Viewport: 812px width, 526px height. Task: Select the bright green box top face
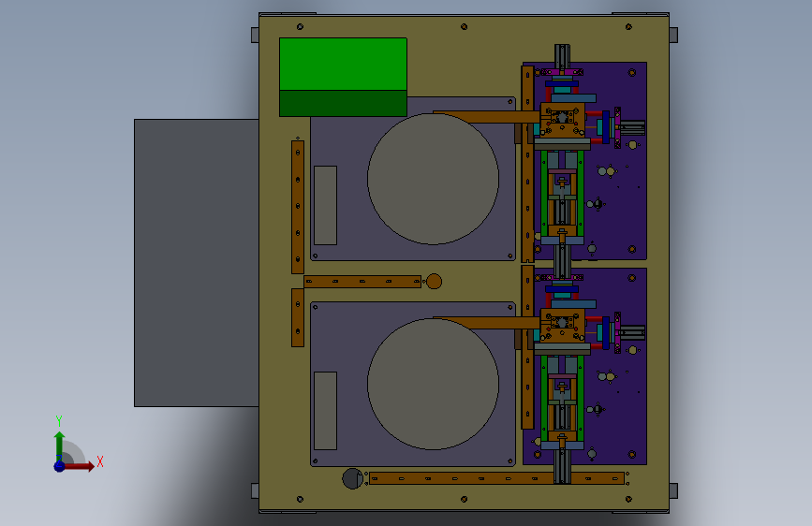click(343, 65)
